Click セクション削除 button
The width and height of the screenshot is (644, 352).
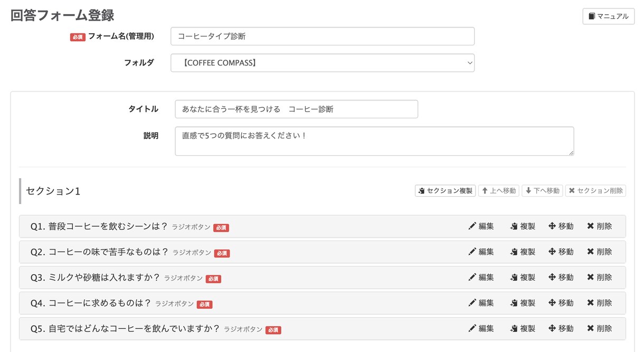[x=595, y=191]
